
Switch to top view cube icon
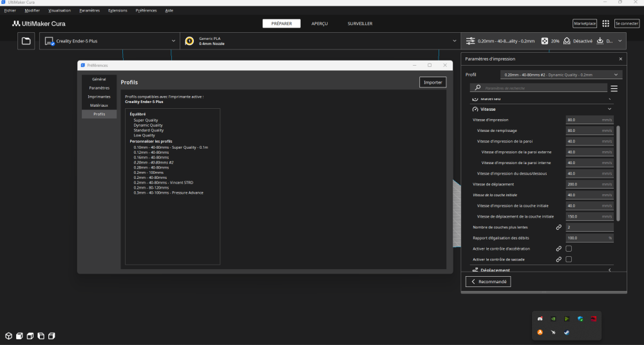coord(30,336)
